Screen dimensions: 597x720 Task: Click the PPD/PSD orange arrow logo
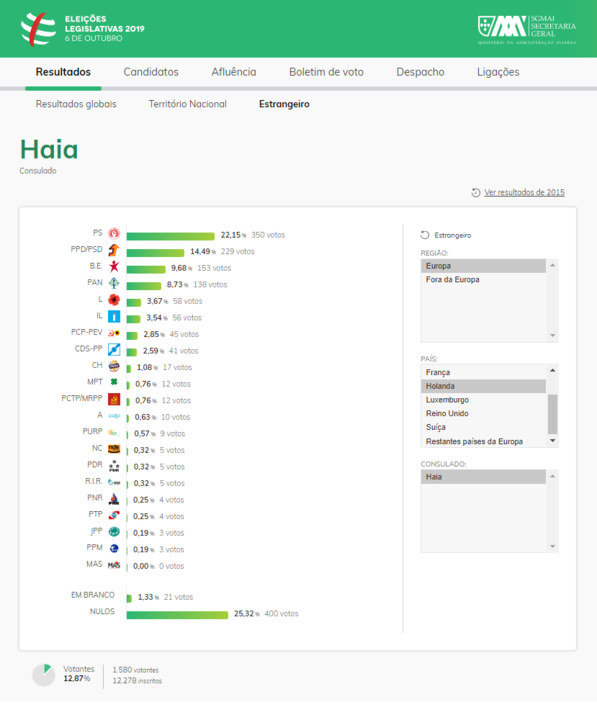pos(114,250)
